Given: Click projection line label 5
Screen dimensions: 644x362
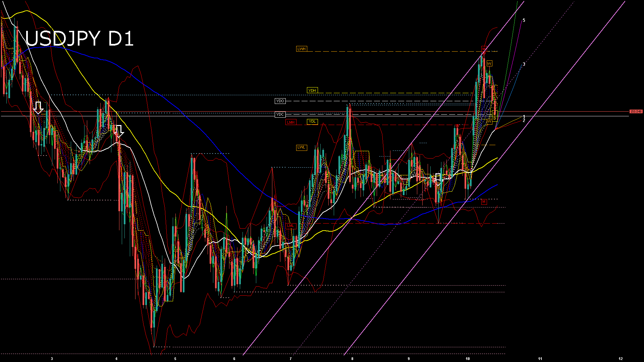Looking at the screenshot, I should [524, 20].
